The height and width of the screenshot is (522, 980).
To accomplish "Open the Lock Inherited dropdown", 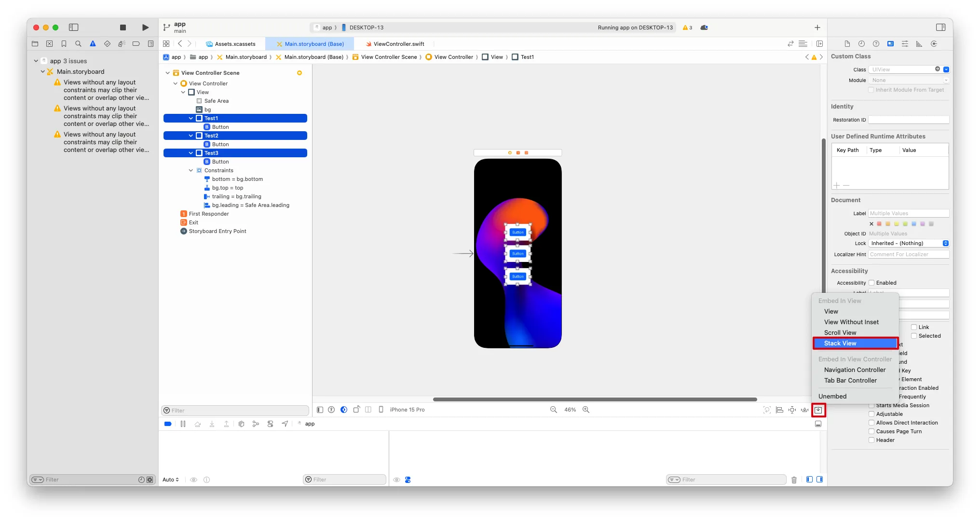I will (909, 243).
